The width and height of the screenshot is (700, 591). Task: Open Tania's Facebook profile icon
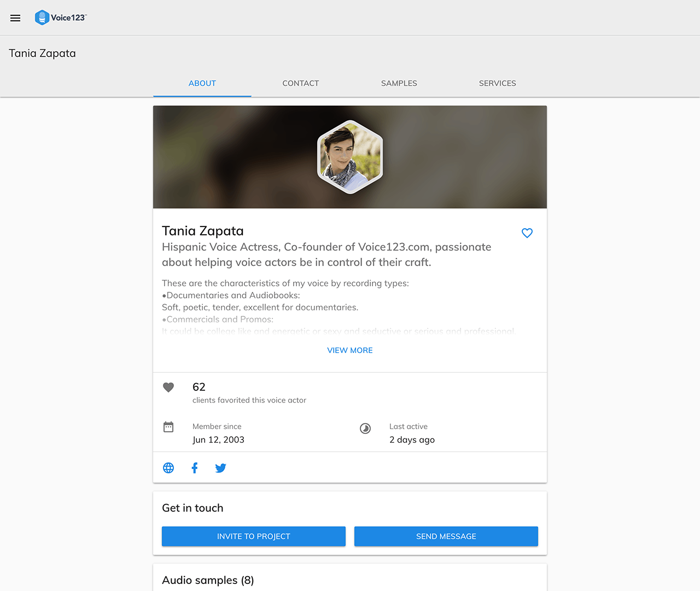tap(195, 468)
